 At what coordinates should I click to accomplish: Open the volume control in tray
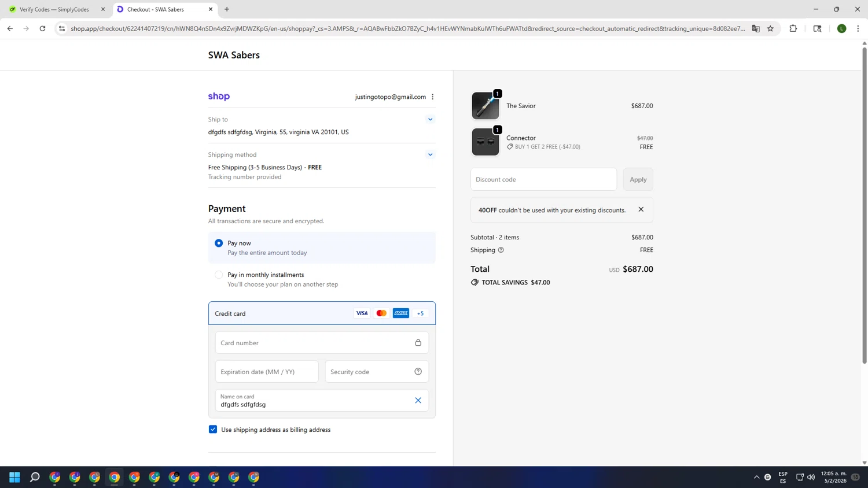[x=811, y=477]
